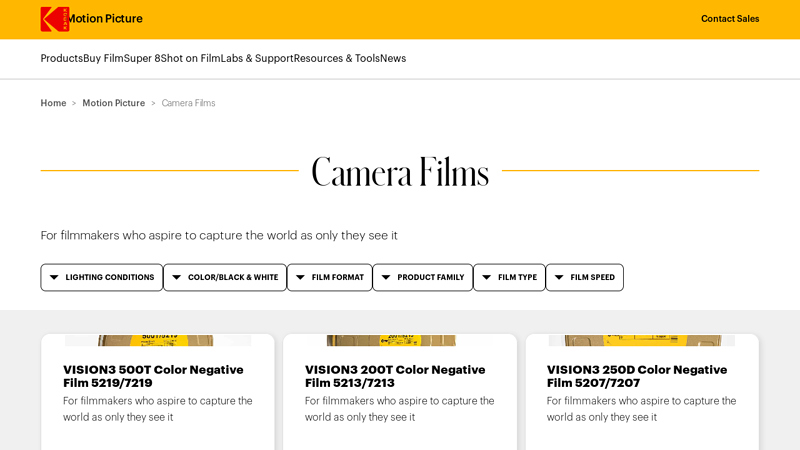The width and height of the screenshot is (800, 450).
Task: Expand the Product Family filter
Action: pos(423,278)
